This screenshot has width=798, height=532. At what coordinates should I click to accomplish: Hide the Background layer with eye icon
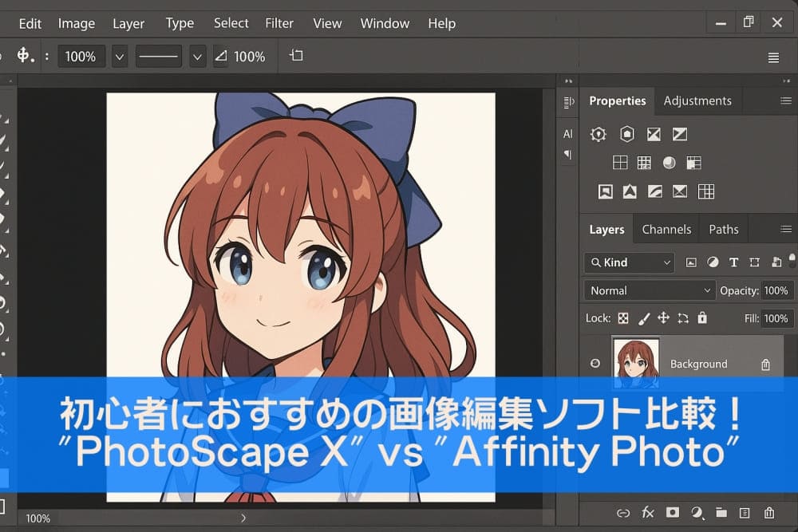click(595, 364)
